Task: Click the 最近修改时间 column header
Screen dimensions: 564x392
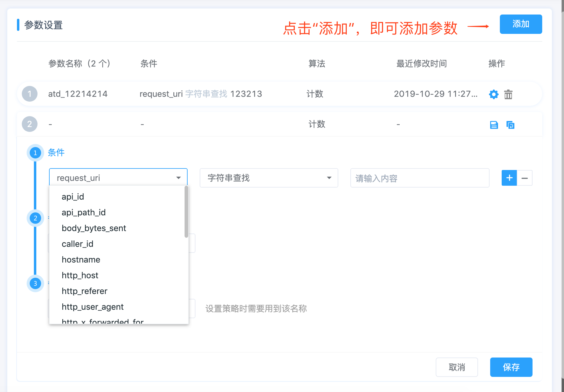Action: pyautogui.click(x=421, y=64)
